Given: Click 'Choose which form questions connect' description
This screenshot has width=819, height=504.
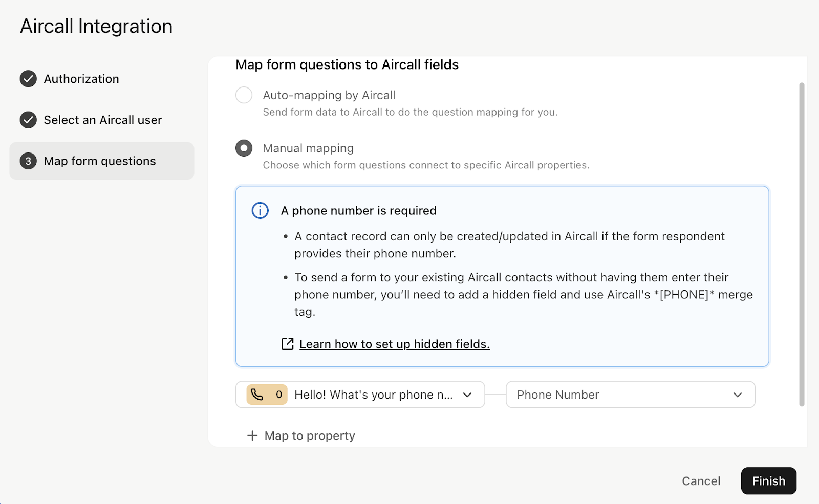Looking at the screenshot, I should click(426, 165).
